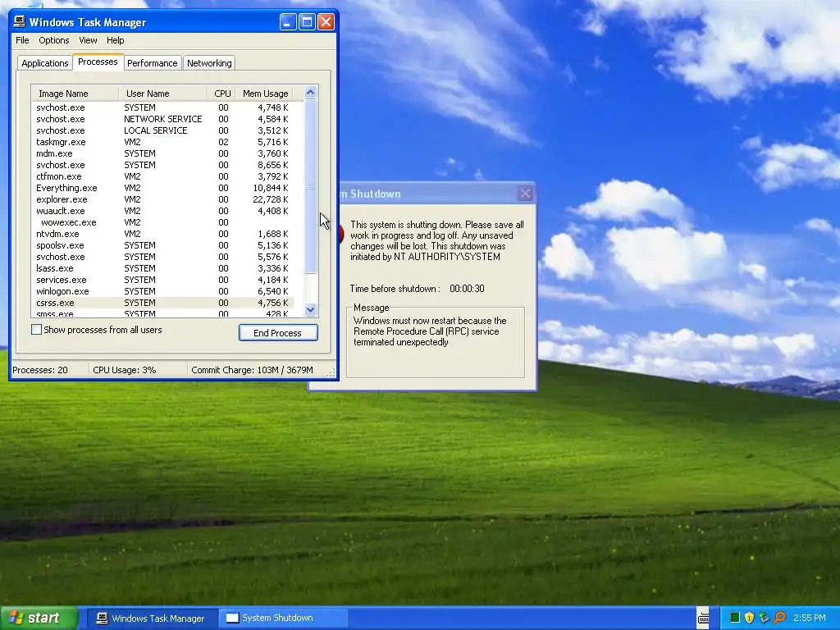Open the Options menu in Task Manager
Screen dimensions: 840x630
[x=53, y=40]
